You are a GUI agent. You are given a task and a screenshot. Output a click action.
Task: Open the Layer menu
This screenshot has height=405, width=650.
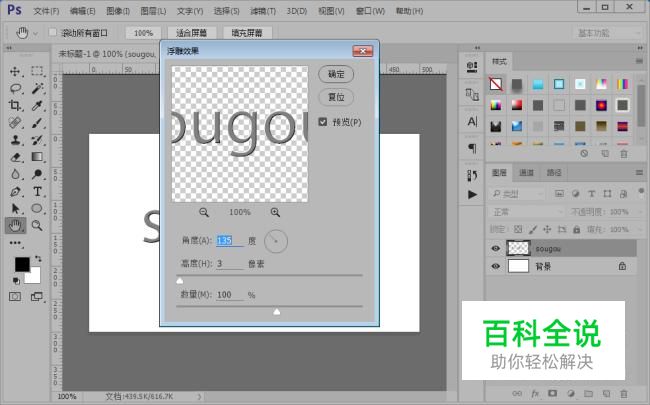click(153, 11)
